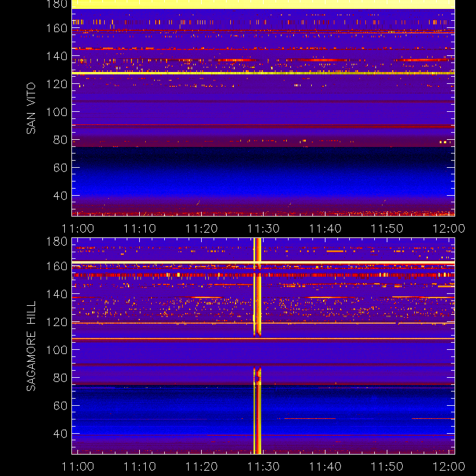
Task: Select 11:20 label under the San Vito plot
Action: (x=202, y=228)
